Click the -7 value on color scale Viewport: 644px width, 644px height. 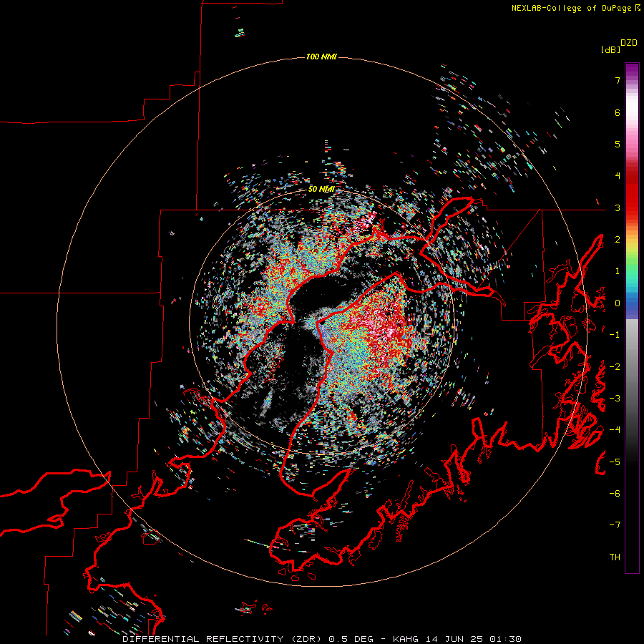[615, 525]
